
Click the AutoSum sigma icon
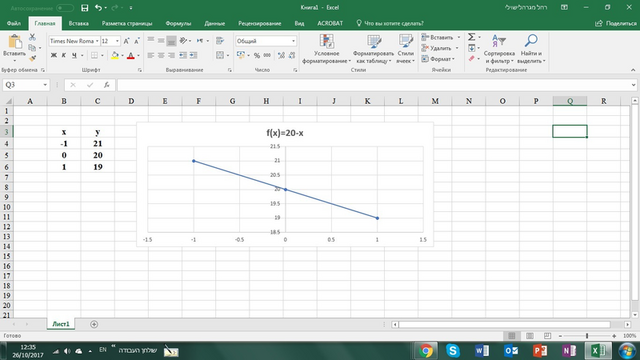pyautogui.click(x=471, y=37)
